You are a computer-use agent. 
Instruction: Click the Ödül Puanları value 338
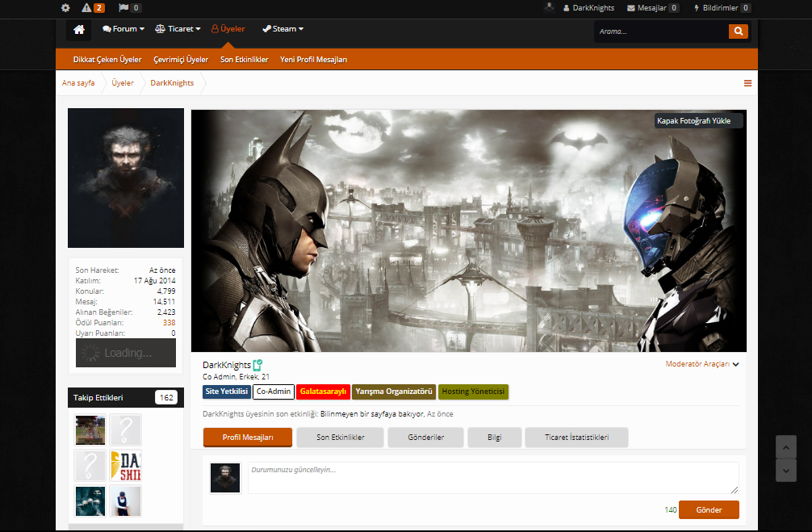170,323
